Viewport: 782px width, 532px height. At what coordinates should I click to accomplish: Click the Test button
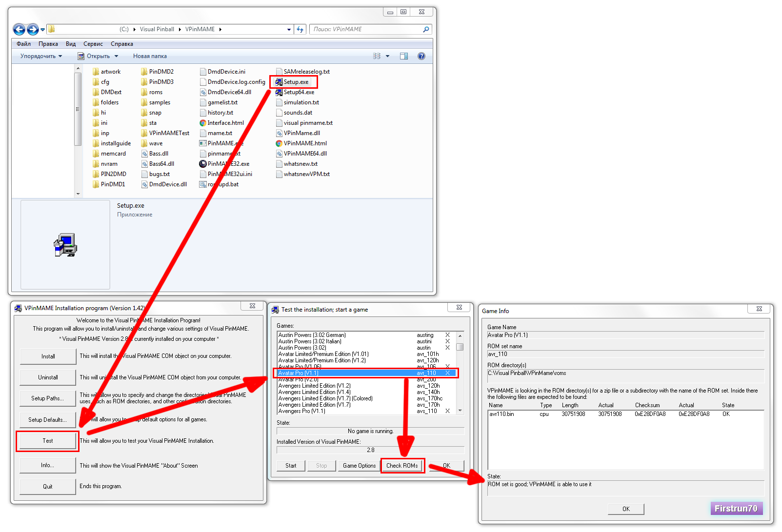tap(48, 441)
